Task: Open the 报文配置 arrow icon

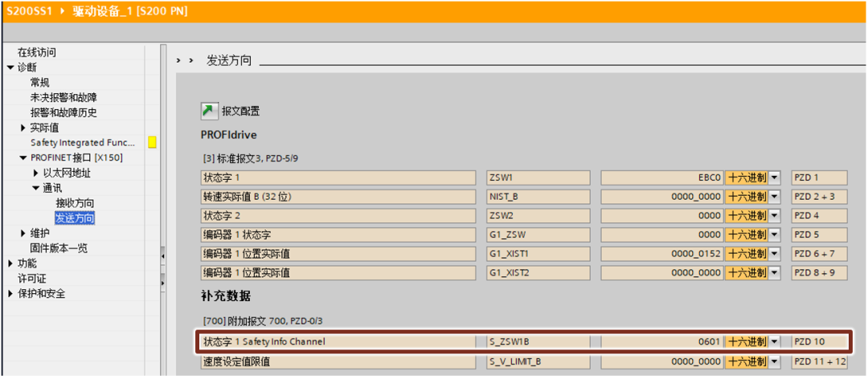Action: point(209,111)
